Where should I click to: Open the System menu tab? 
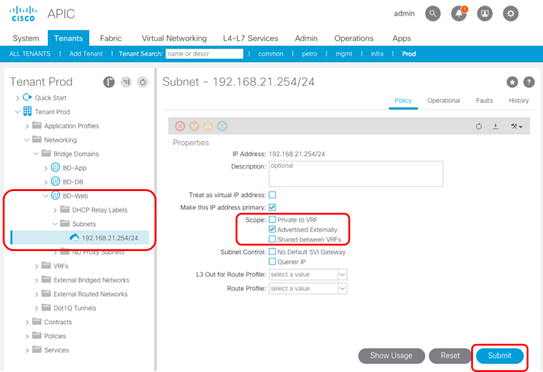26,38
